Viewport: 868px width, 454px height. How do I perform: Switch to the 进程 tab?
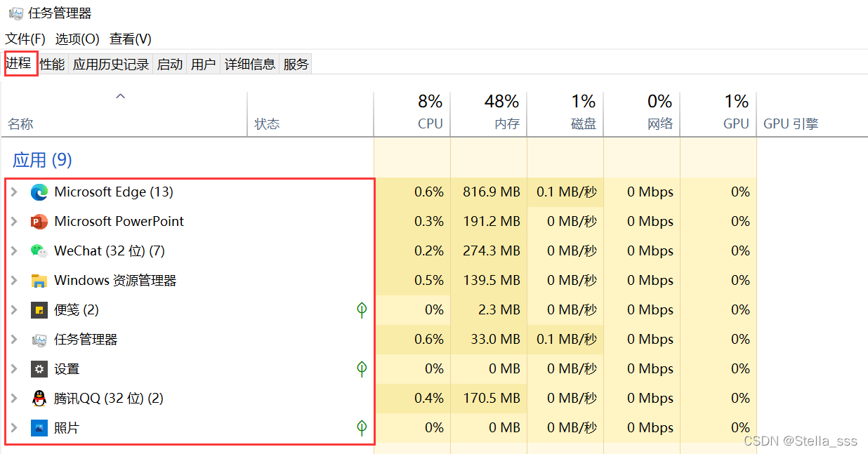pos(19,63)
